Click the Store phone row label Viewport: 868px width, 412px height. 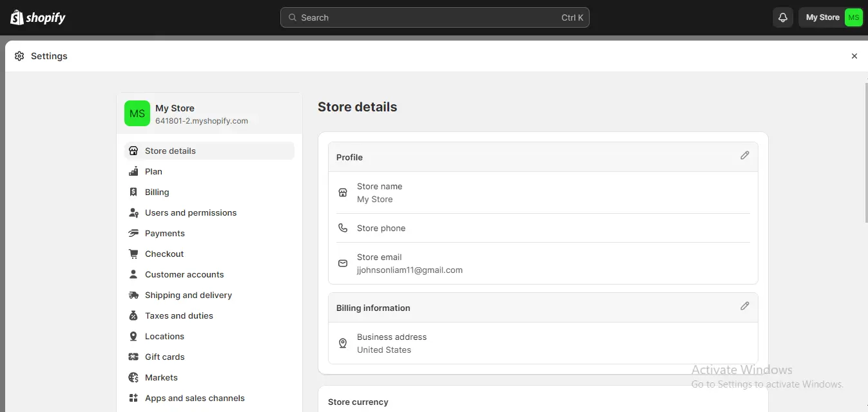pyautogui.click(x=381, y=228)
